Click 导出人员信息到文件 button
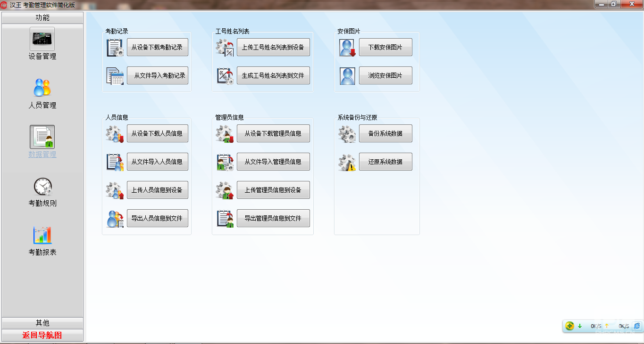This screenshot has width=644, height=344. click(158, 218)
